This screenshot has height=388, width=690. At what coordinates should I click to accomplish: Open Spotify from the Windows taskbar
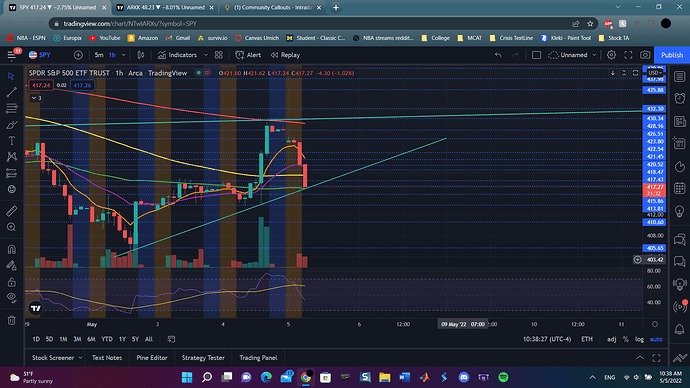pyautogui.click(x=503, y=377)
